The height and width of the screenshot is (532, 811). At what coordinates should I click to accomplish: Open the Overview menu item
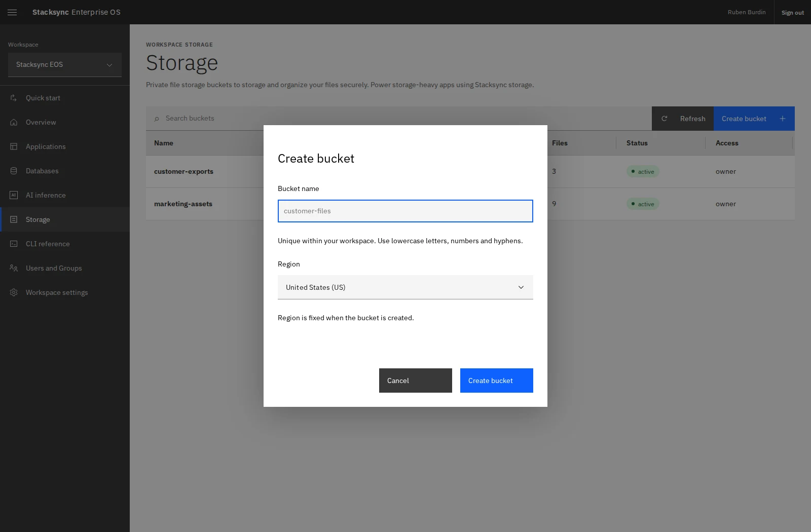click(x=65, y=122)
